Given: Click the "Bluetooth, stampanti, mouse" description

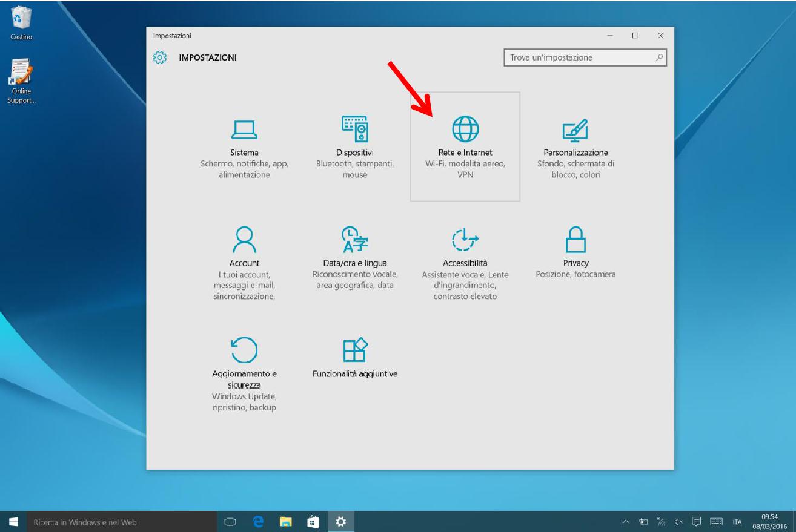Looking at the screenshot, I should point(355,169).
